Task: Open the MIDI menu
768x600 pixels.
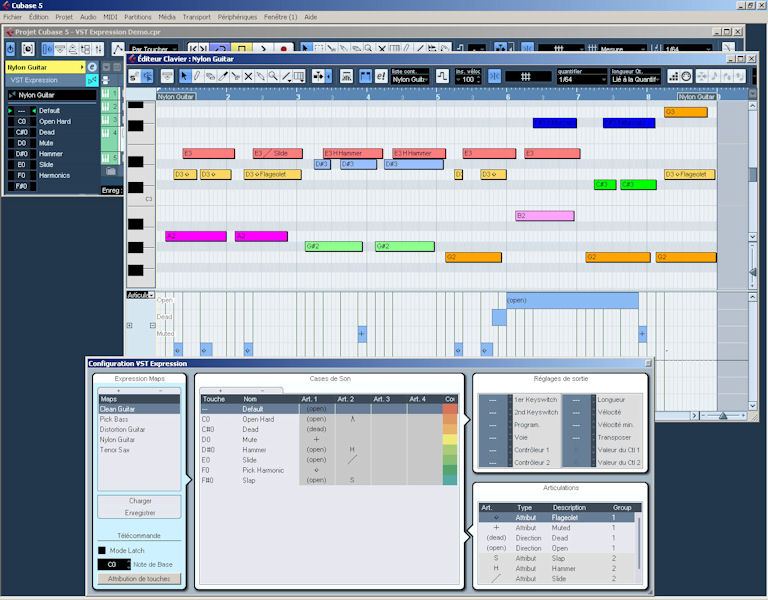Action: (x=110, y=17)
